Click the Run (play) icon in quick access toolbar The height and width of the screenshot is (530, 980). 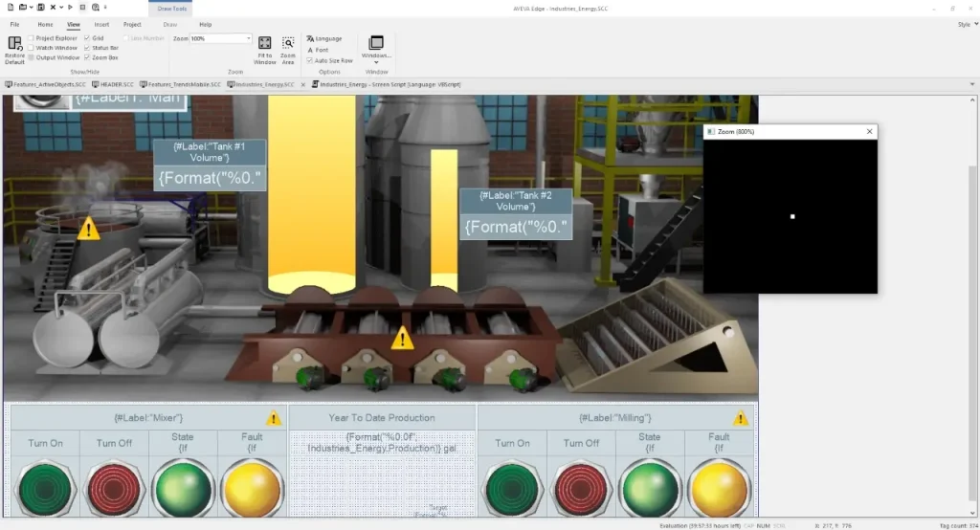(x=70, y=8)
